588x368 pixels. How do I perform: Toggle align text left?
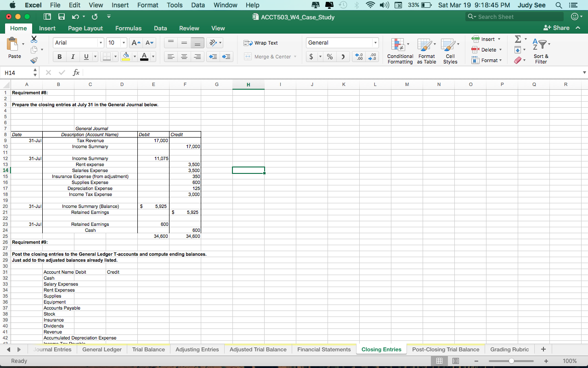170,57
